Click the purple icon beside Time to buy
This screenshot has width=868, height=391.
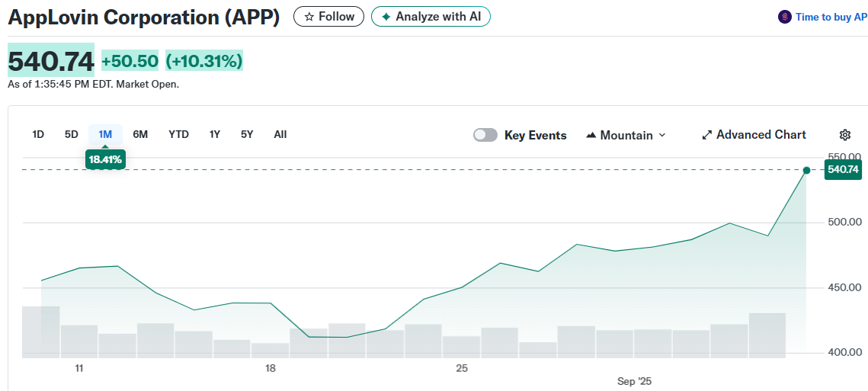(x=784, y=18)
